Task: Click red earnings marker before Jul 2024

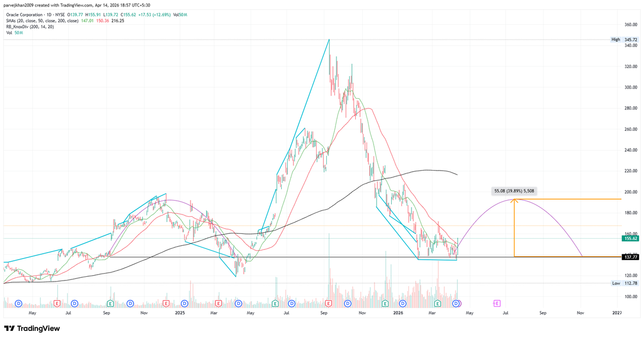Action: coord(56,304)
